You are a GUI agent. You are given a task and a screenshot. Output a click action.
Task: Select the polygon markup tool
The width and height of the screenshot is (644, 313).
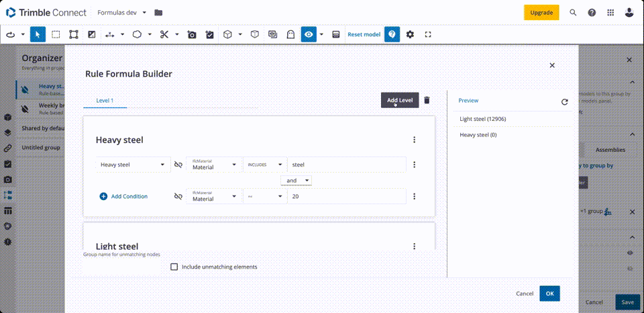click(137, 34)
